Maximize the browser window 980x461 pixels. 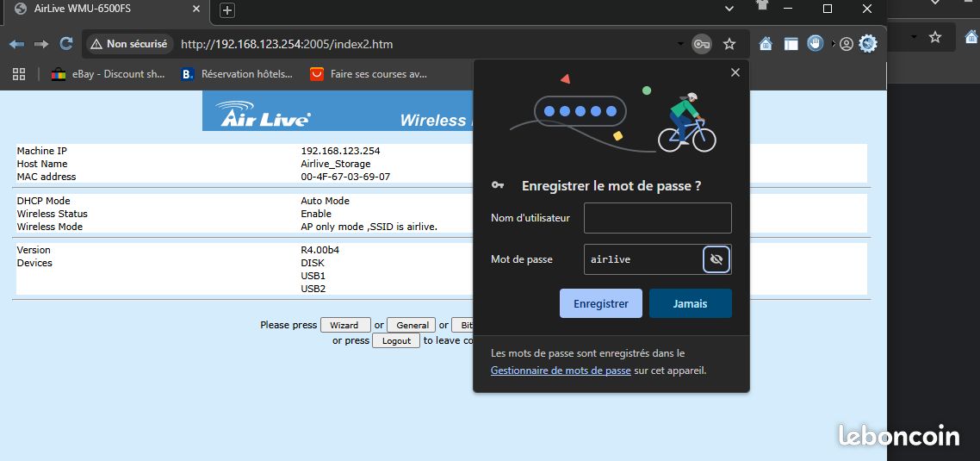click(828, 9)
